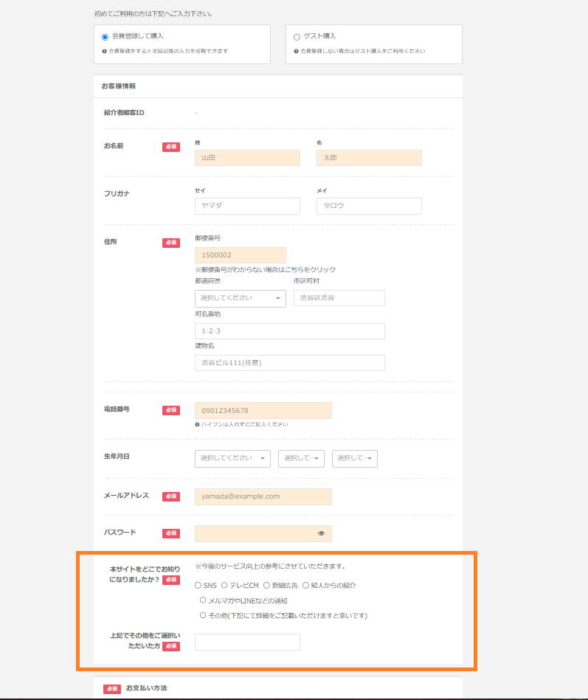Click the 電話番号 phone number field

pos(263,411)
